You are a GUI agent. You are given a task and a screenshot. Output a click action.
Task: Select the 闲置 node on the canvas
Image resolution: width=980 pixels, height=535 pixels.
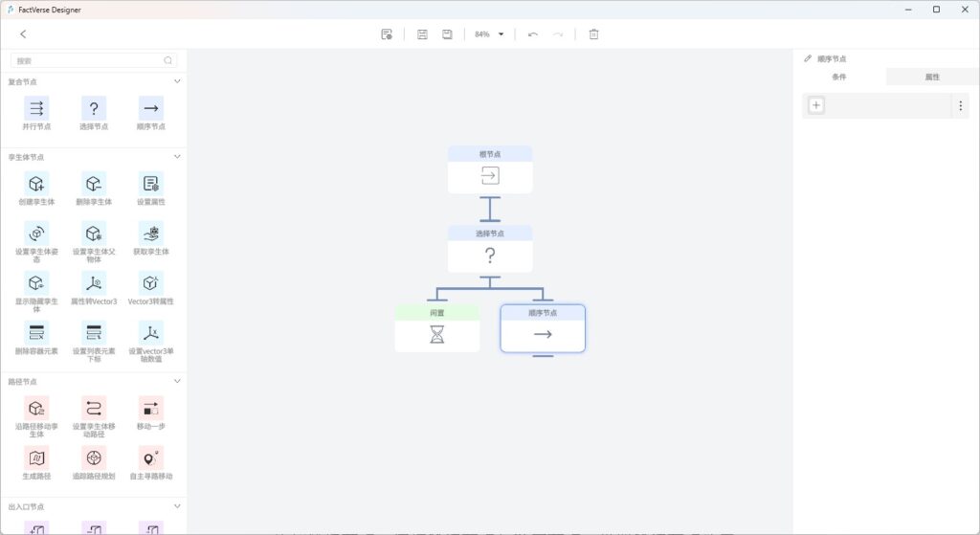(x=437, y=328)
